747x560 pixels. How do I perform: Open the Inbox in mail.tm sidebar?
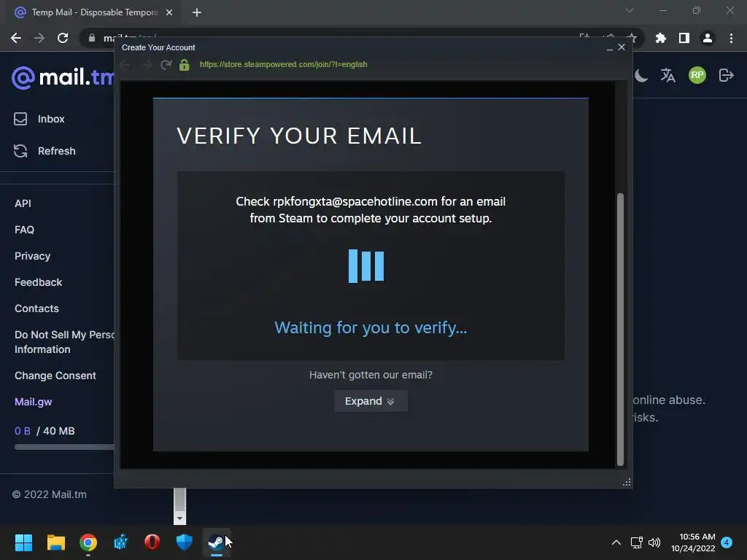[50, 119]
